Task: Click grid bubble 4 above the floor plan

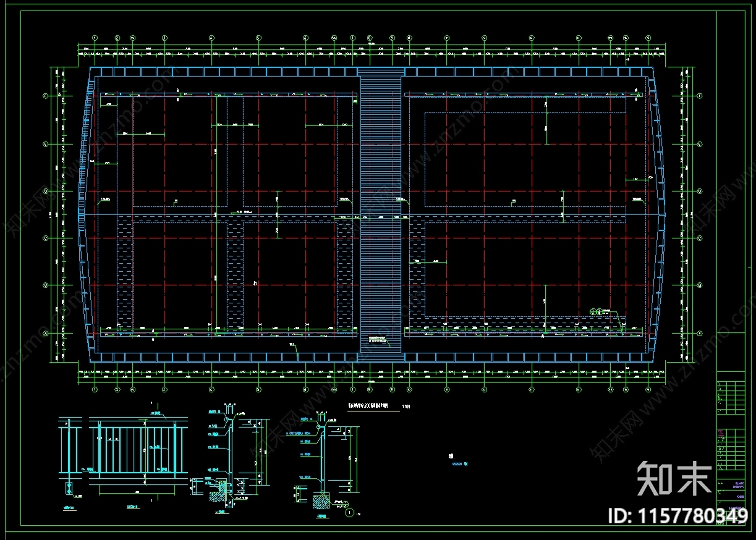Action: 211,38
